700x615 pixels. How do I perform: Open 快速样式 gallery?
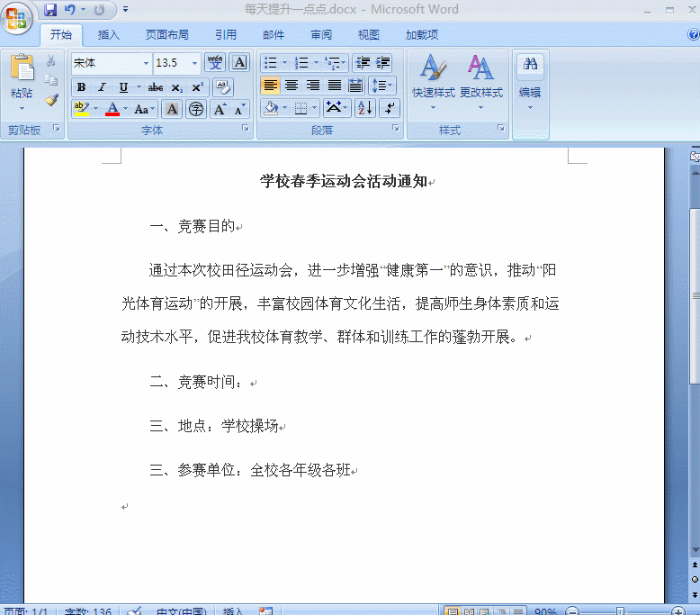(x=433, y=83)
